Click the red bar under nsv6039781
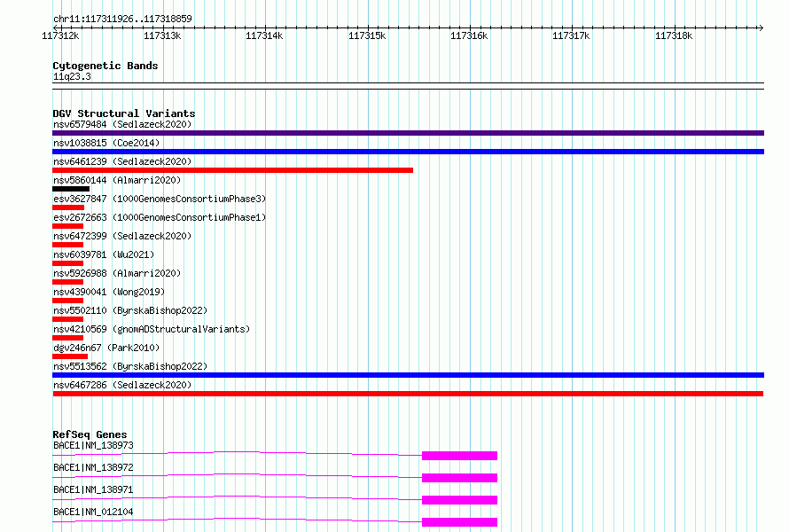The height and width of the screenshot is (532, 789). 67,263
